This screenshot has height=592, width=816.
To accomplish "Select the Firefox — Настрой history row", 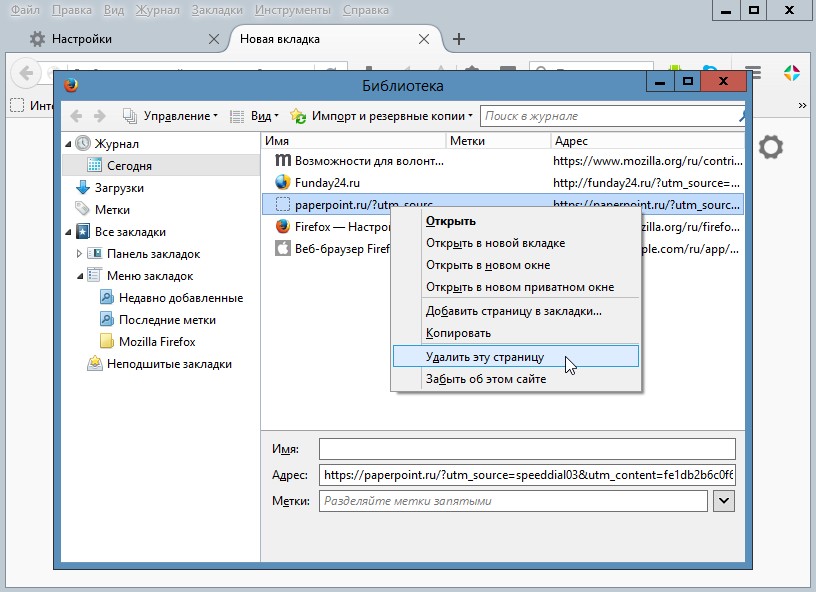I will [326, 227].
